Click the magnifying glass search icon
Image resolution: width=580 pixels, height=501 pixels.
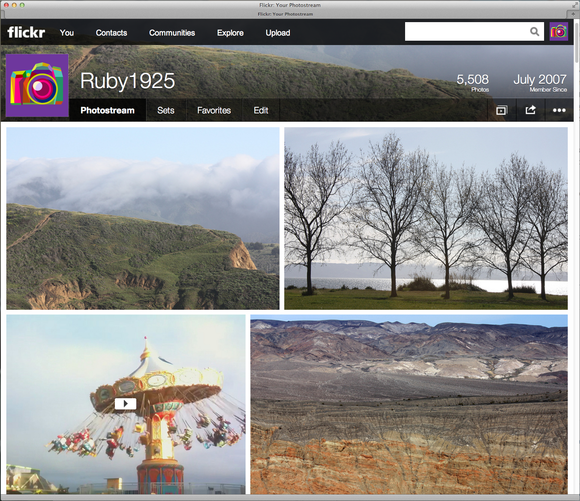coord(535,32)
